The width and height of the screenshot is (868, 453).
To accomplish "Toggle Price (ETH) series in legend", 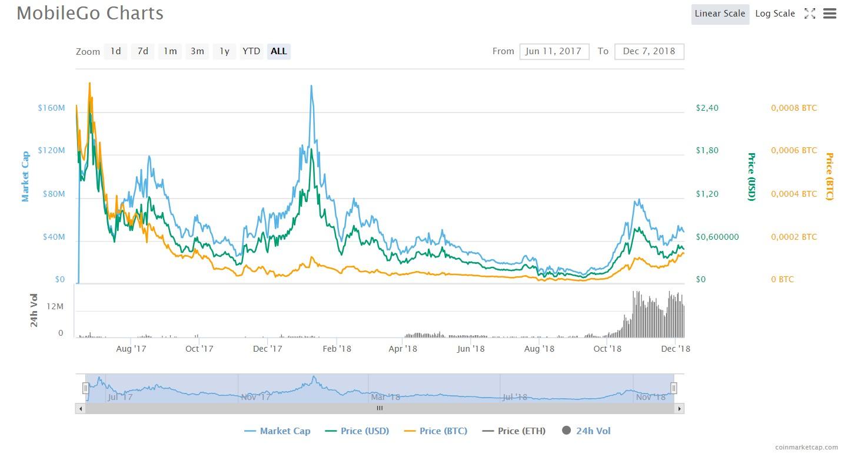I will pos(514,431).
